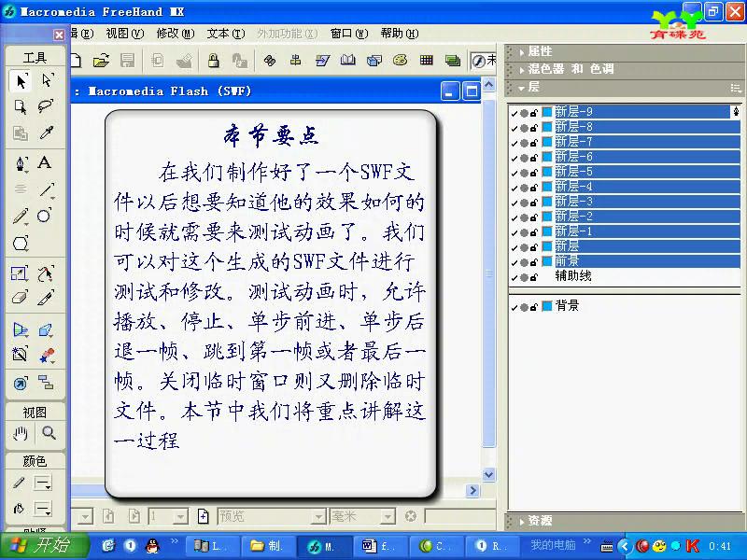
Task: Open the Layers panel toolbar icon
Action: click(452, 61)
